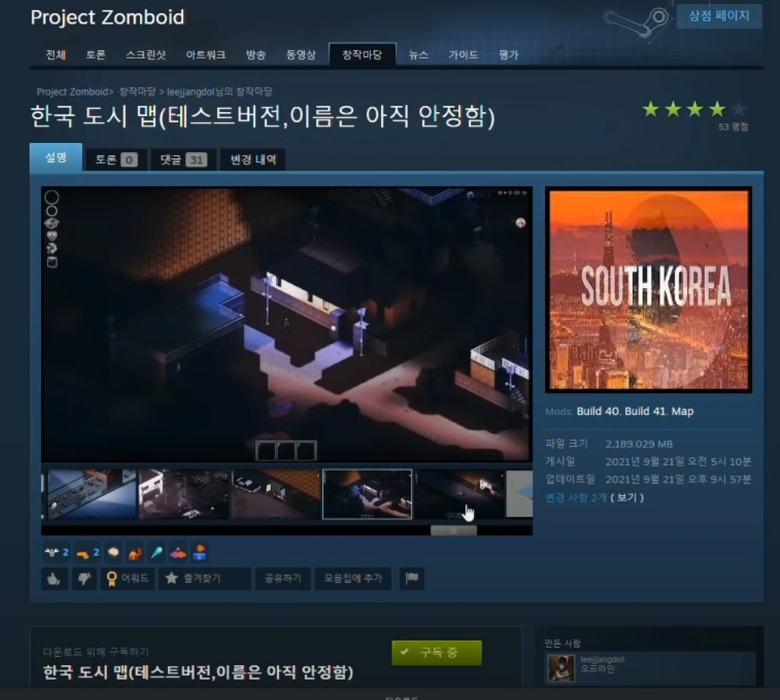Open the item 토론 0 tab
Image resolution: width=780 pixels, height=700 pixels.
(x=116, y=160)
